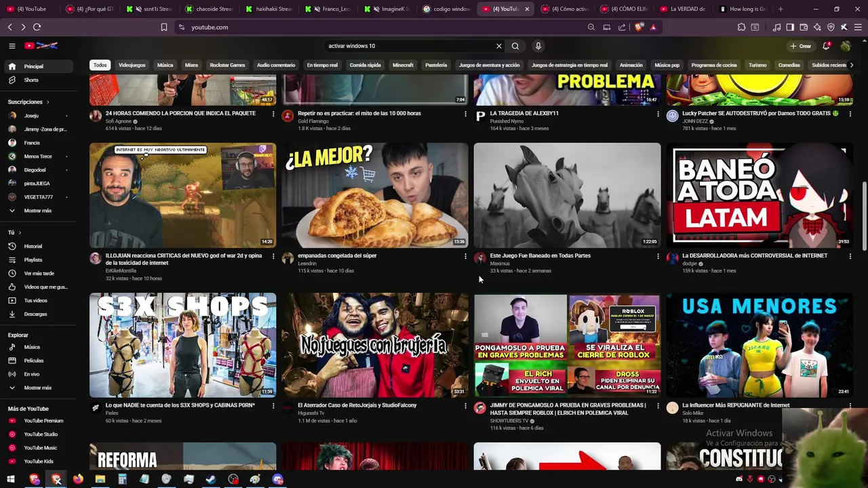Open the Brave Rewards triangle icon

tap(653, 27)
